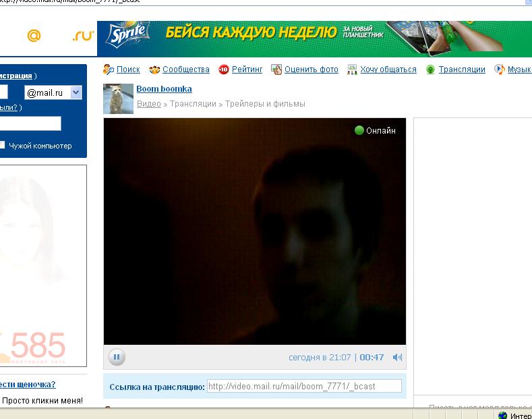Viewport: 532px width, 419px height.
Task: Click the сегодня в 21:07 timestamp
Action: point(320,357)
